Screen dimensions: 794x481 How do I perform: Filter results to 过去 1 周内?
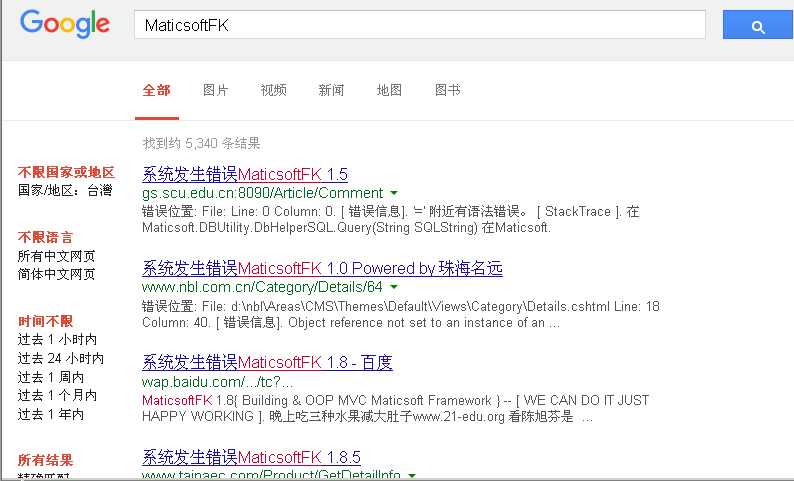coord(51,377)
